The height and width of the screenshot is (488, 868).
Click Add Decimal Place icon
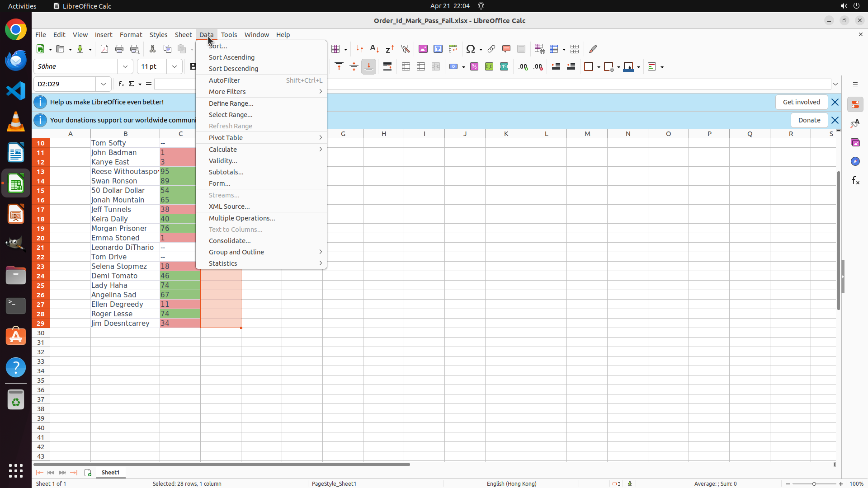pyautogui.click(x=523, y=67)
